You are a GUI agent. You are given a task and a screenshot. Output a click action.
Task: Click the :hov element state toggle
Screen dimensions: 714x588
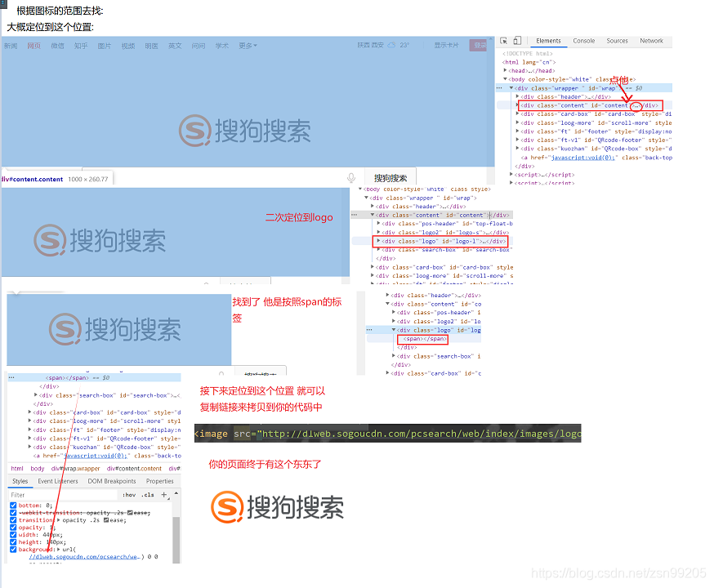coord(129,495)
